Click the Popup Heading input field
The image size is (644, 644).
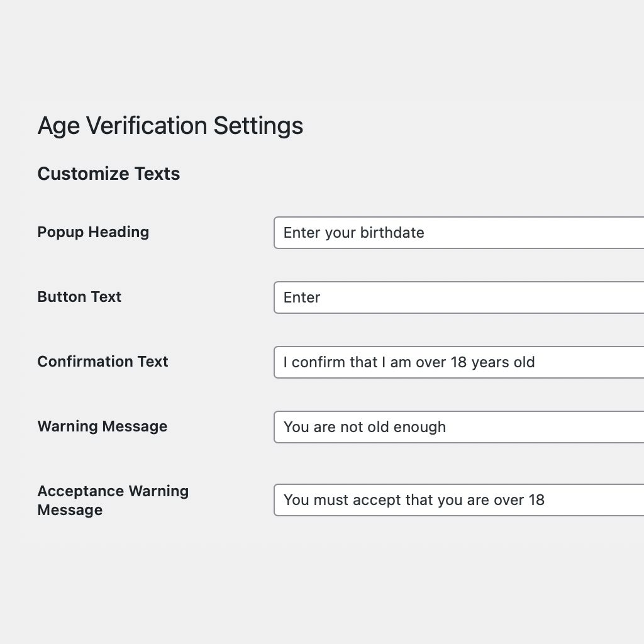(458, 233)
